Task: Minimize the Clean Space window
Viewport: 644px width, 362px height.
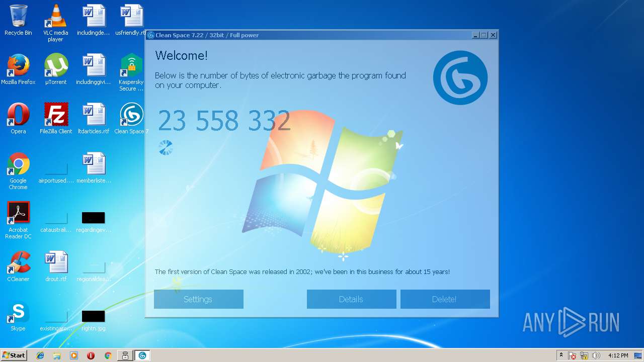Action: [x=475, y=35]
